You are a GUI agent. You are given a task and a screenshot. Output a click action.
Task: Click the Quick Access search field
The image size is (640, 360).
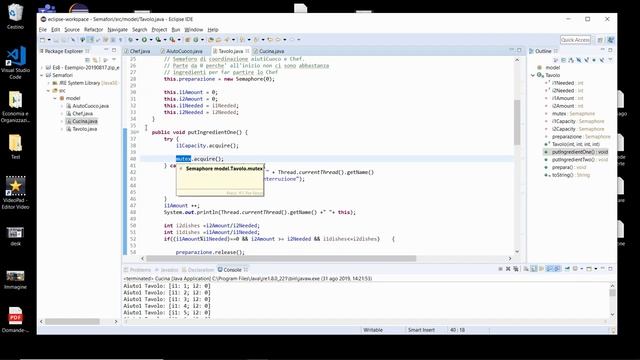pos(575,40)
